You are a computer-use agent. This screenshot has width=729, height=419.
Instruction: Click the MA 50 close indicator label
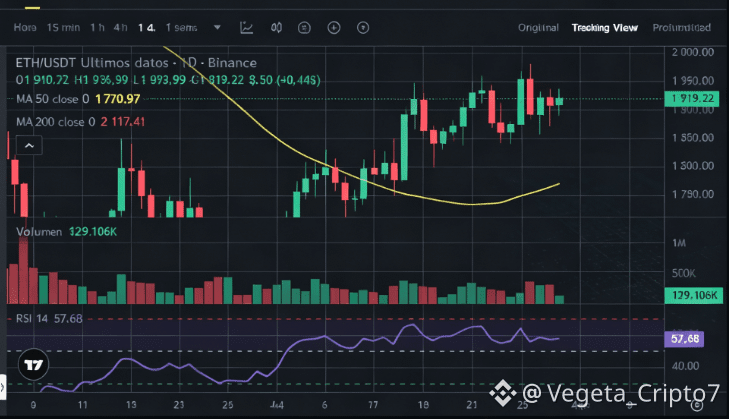point(53,99)
